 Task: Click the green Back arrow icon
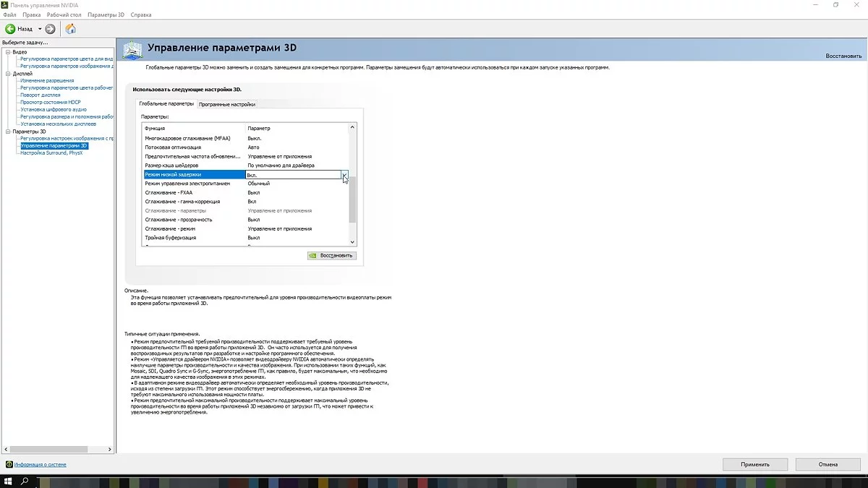[10, 29]
